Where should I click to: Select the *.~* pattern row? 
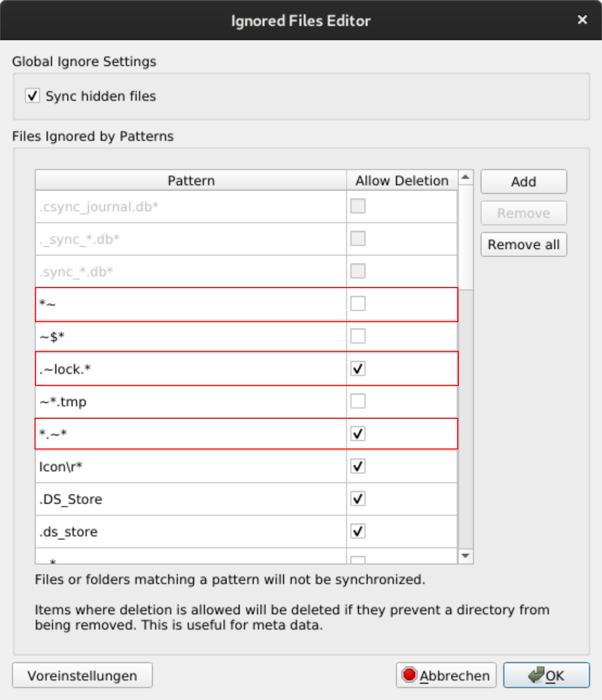coord(246,434)
